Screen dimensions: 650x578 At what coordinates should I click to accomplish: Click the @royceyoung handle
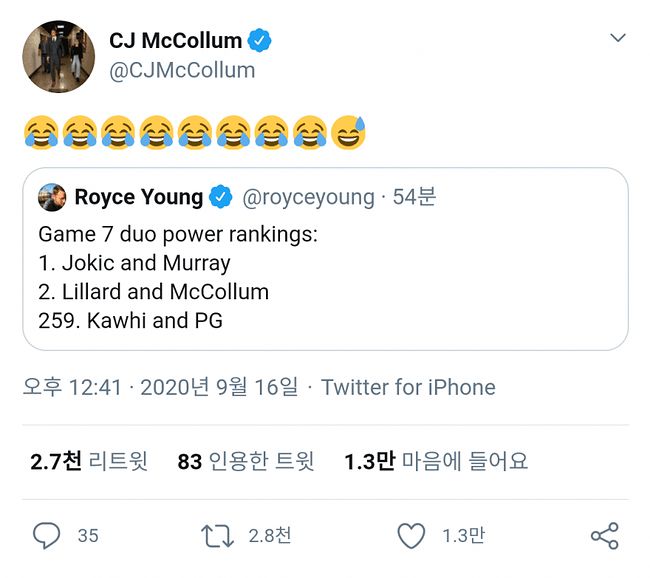pos(308,197)
